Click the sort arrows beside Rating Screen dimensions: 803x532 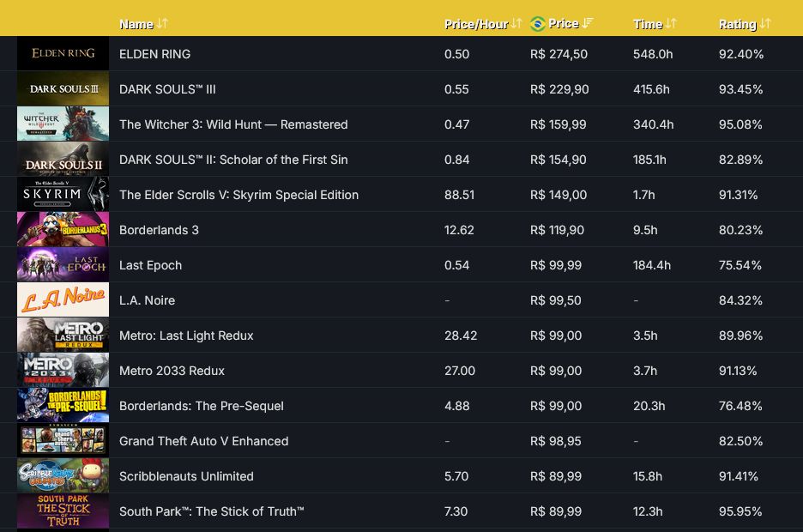pyautogui.click(x=765, y=23)
